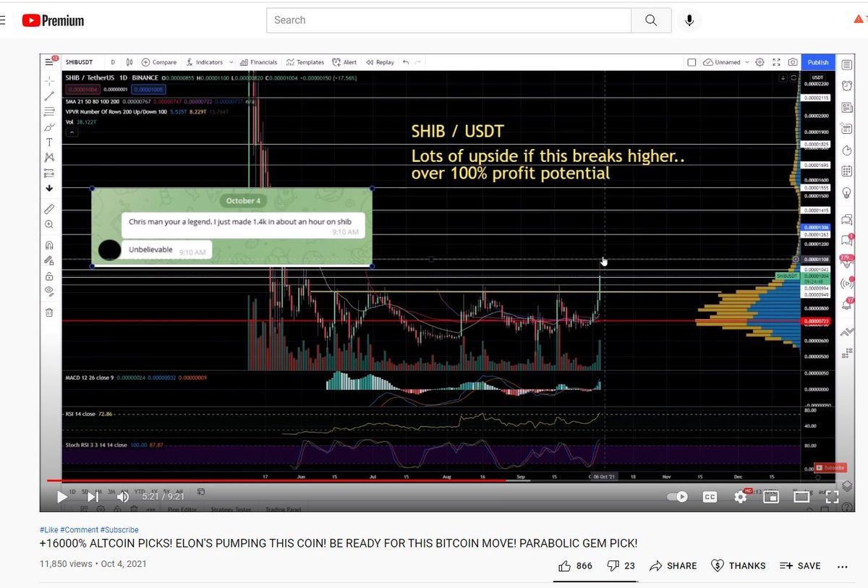Viewport: 868px width, 588px height.
Task: Click SHIBUSDT symbol search
Action: [x=80, y=62]
